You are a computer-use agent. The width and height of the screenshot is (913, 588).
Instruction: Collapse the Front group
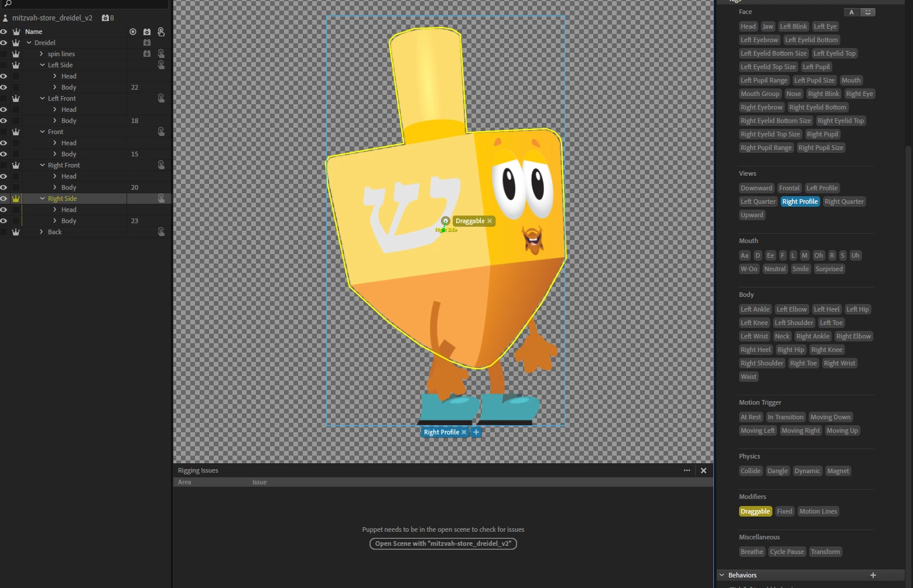tap(42, 132)
